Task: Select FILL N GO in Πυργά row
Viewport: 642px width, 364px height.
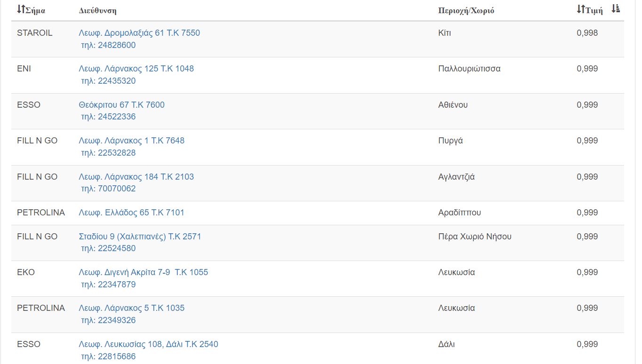Action: 37,141
